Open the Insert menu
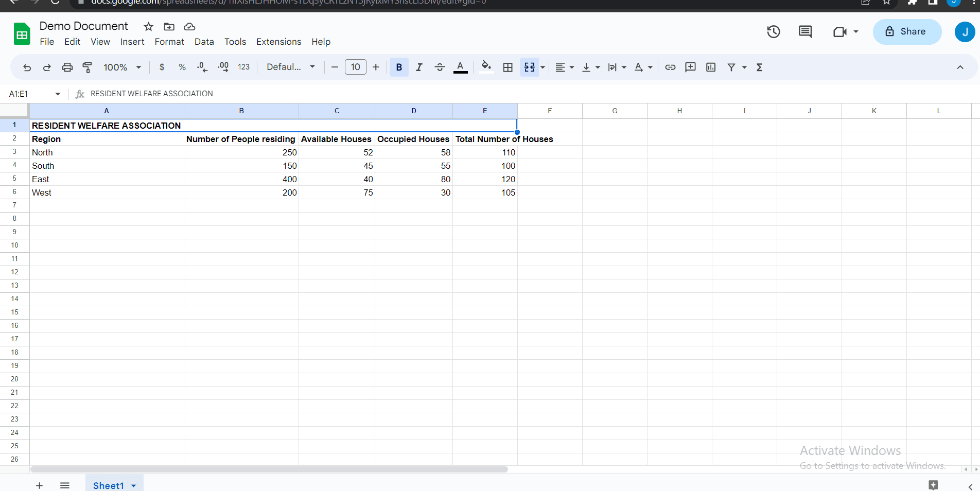980x491 pixels. pyautogui.click(x=132, y=42)
